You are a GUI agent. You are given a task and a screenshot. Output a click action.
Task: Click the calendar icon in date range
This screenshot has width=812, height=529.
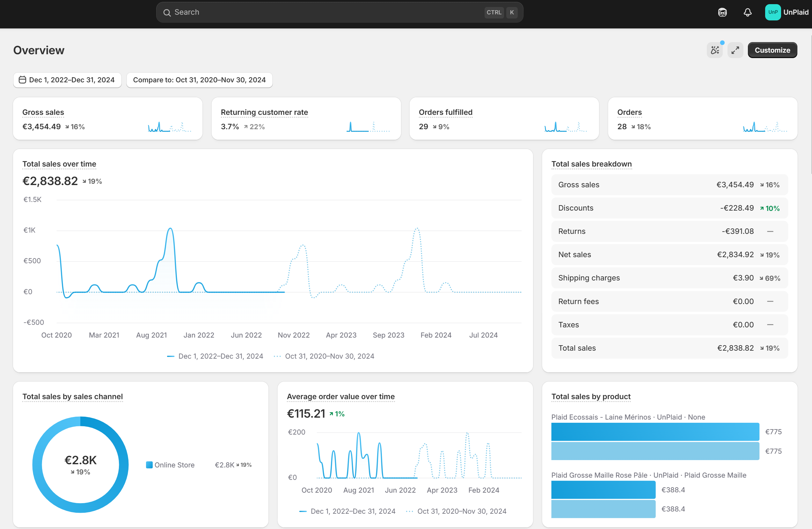click(23, 80)
